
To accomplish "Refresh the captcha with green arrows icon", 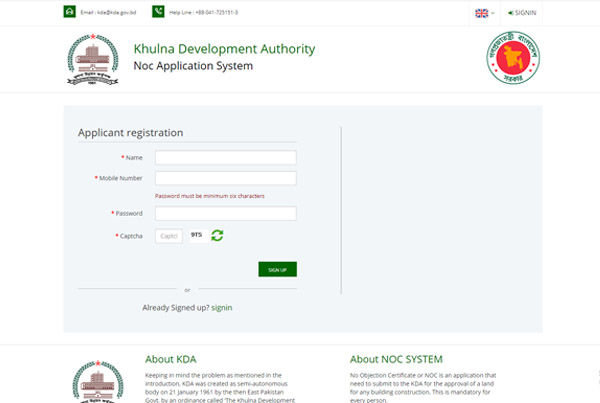I will click(x=217, y=235).
